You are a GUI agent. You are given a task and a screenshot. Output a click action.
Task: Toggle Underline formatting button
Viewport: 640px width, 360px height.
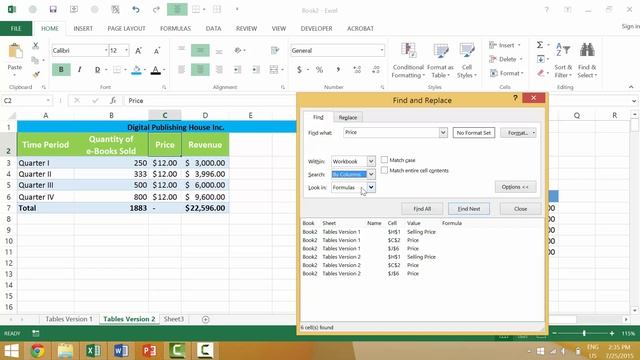97,70
